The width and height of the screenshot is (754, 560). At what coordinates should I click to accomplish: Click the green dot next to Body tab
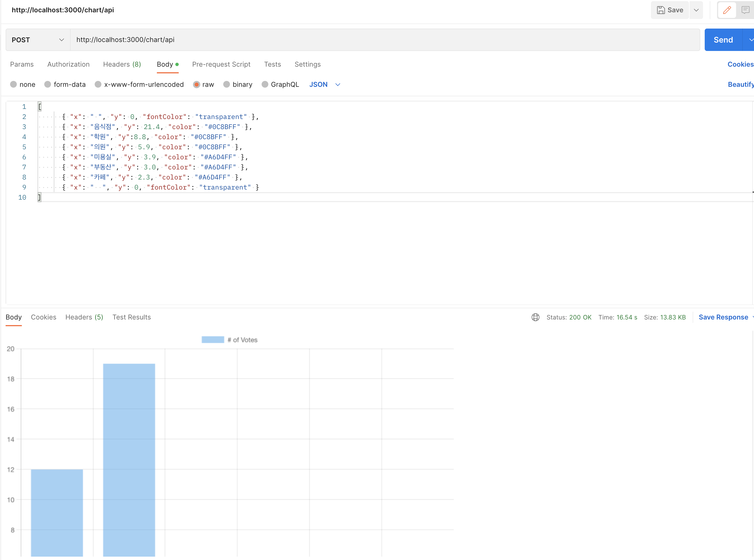click(x=177, y=64)
